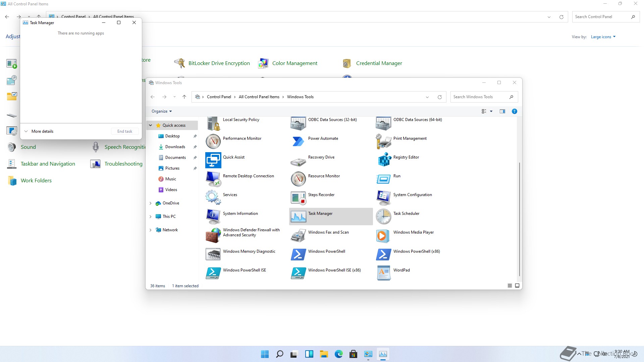The image size is (644, 362).
Task: Click the Windows Tools vertical scrollbar
Action: tap(519, 219)
